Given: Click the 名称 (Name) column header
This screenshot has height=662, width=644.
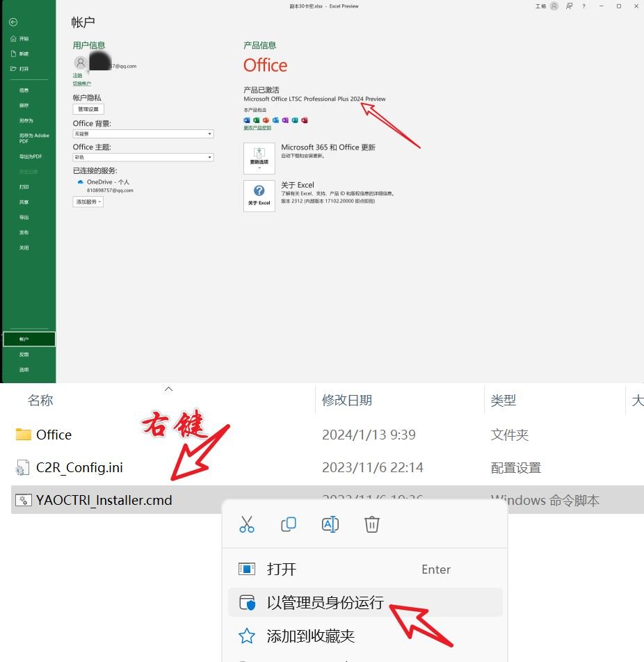Looking at the screenshot, I should 40,400.
